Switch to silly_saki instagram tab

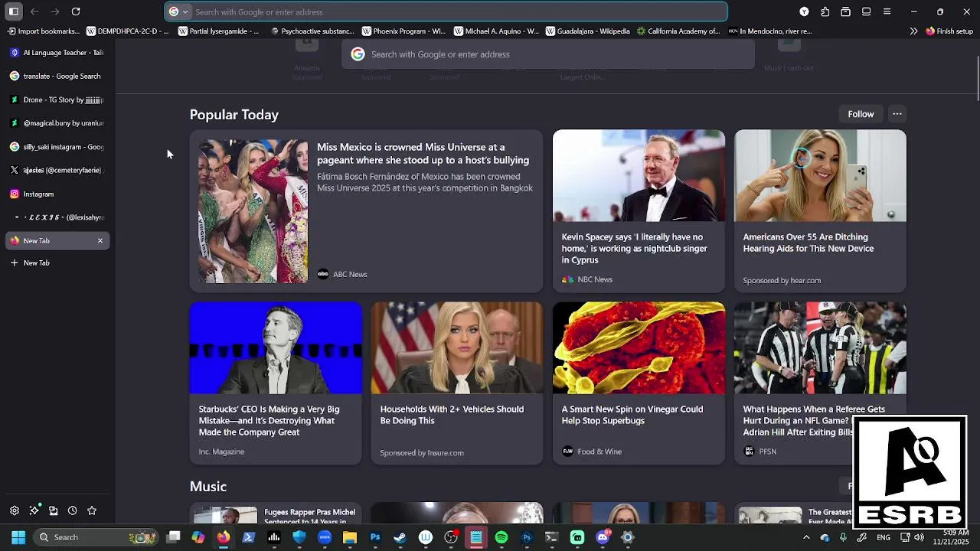57,147
